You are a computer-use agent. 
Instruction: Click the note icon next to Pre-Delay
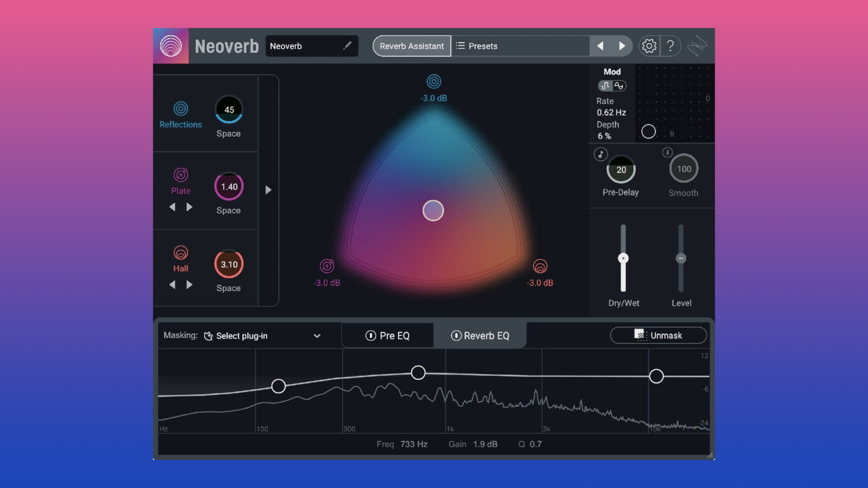(600, 154)
